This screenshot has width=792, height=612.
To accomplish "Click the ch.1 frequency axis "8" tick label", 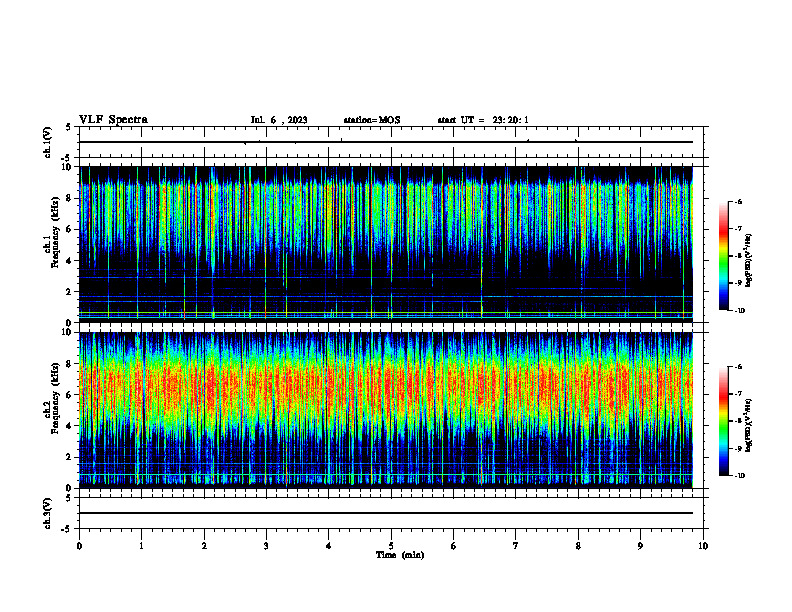I will point(71,198).
